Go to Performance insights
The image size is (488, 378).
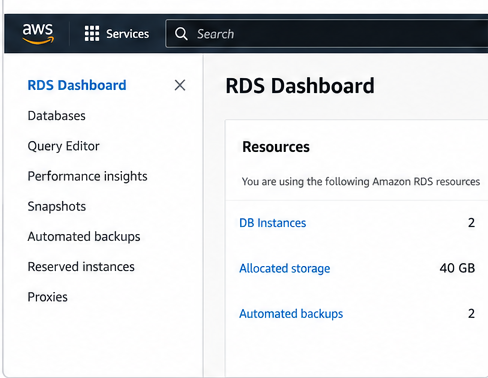87,176
